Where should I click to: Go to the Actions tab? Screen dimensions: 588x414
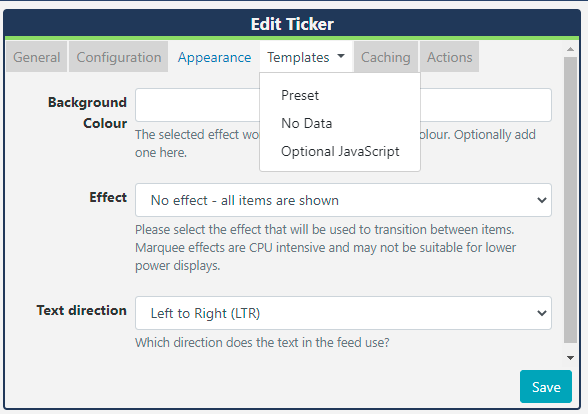point(449,57)
